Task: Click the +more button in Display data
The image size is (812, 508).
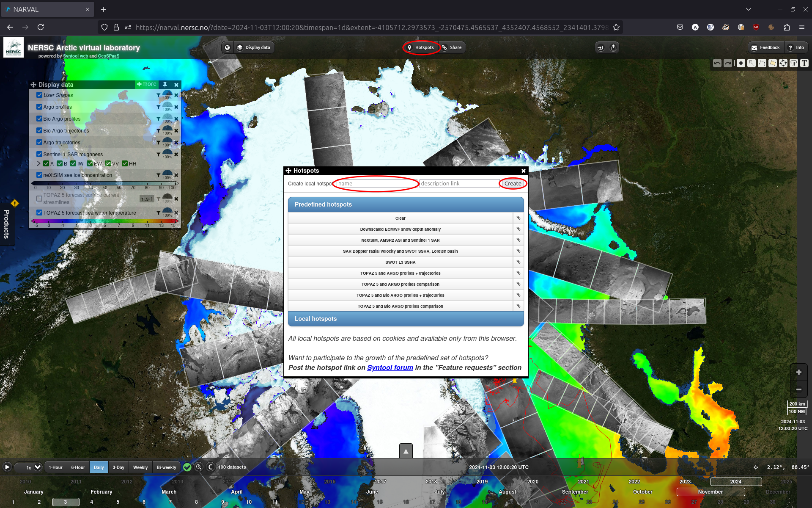Action: [146, 84]
